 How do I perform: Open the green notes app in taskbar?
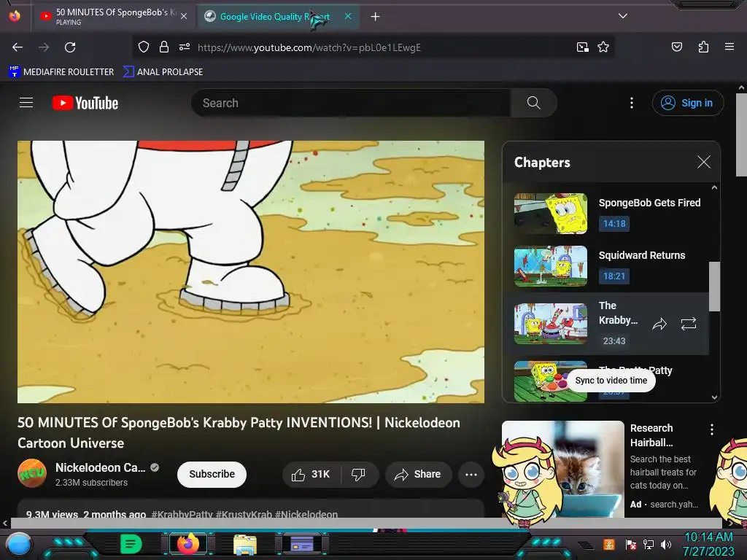pyautogui.click(x=131, y=543)
